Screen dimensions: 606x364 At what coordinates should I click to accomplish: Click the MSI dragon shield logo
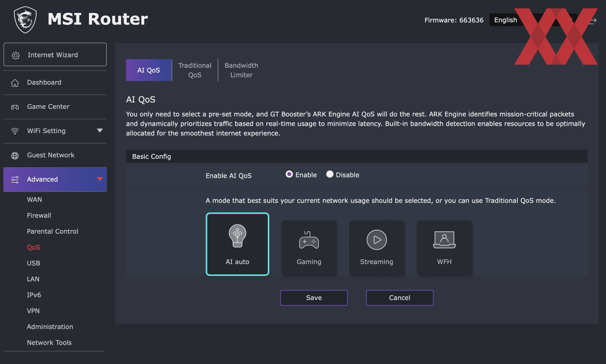pyautogui.click(x=25, y=20)
